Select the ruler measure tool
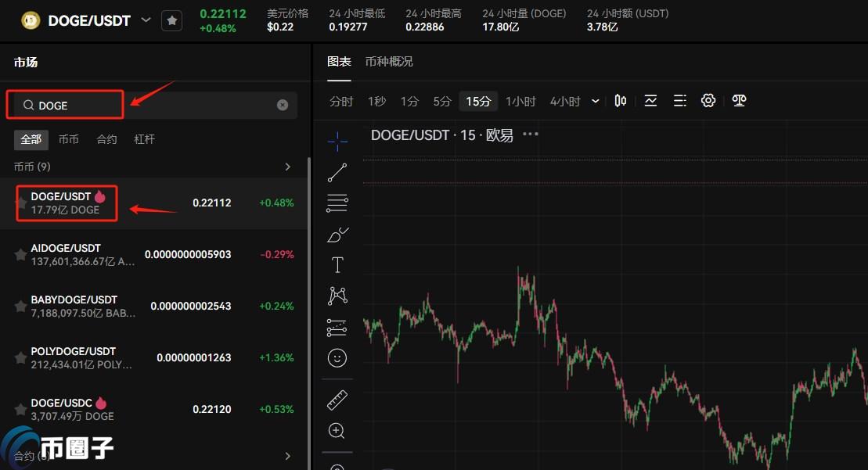868x470 pixels. point(337,400)
